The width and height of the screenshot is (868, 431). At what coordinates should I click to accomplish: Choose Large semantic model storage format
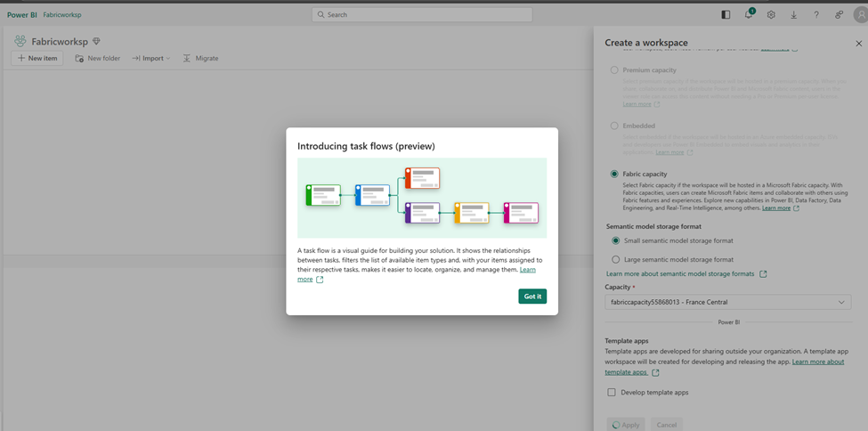point(614,259)
